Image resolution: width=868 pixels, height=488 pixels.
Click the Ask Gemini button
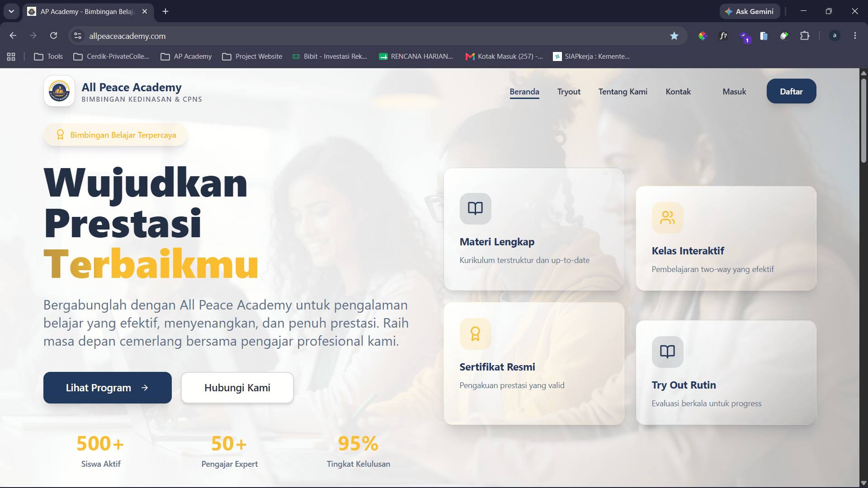pyautogui.click(x=750, y=11)
